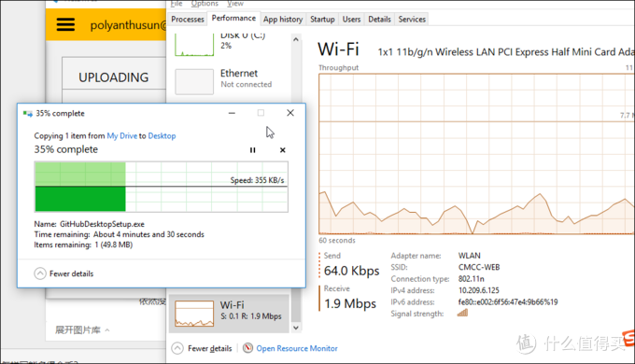This screenshot has width=635, height=364.
Task: Click the Resource Monitor icon
Action: point(247,348)
